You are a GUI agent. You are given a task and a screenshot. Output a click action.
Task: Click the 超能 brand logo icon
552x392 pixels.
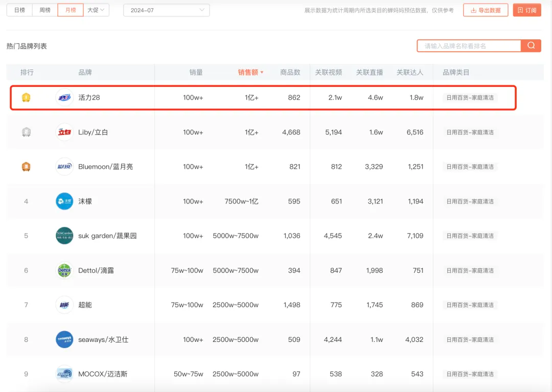coord(64,305)
